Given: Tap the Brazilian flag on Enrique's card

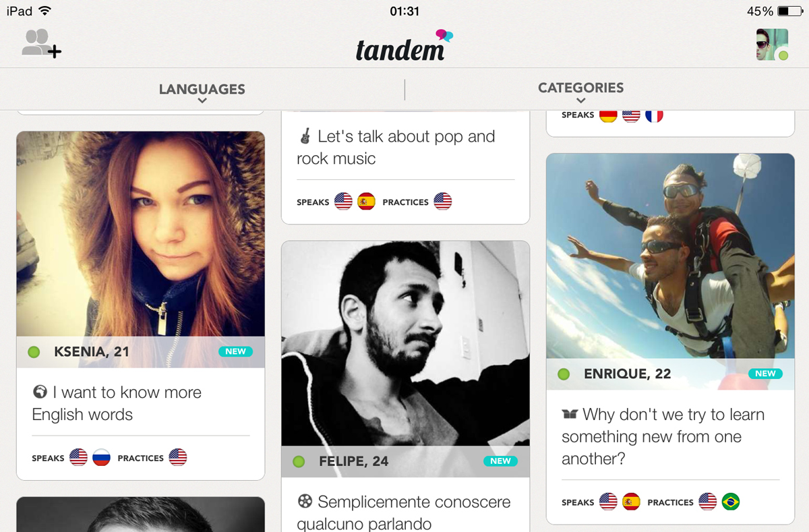Looking at the screenshot, I should coord(730,502).
